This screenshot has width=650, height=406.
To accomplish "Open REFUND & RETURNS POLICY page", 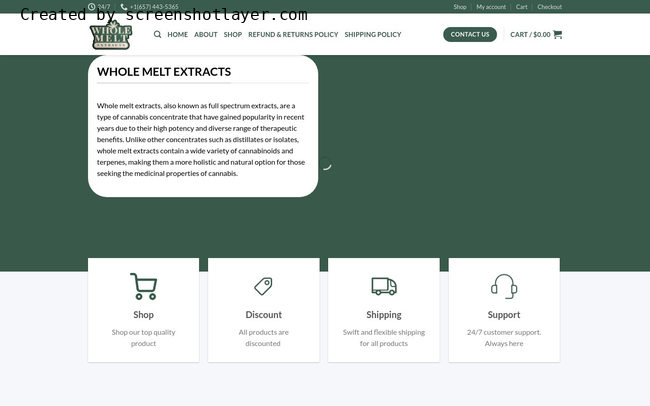I will 293,34.
